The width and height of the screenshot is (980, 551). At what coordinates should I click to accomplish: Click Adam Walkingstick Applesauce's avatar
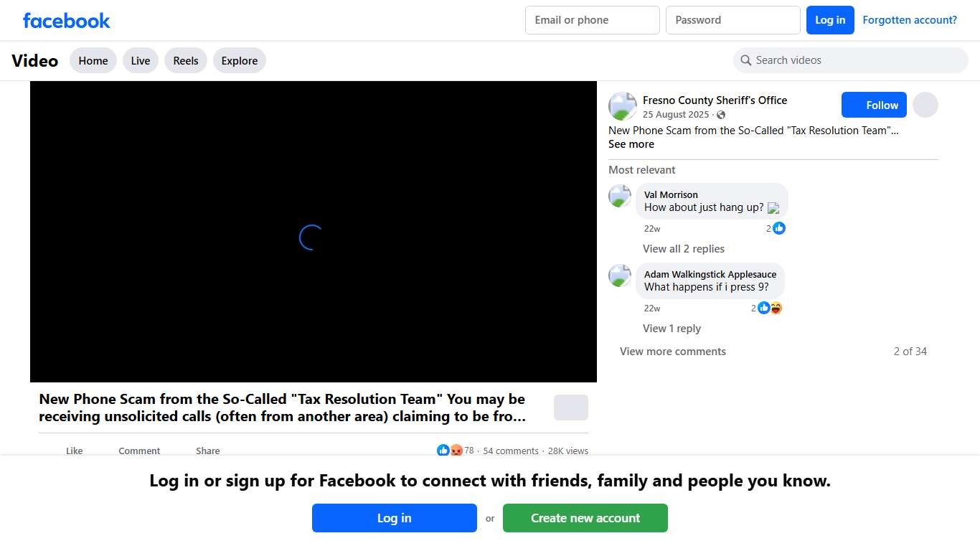(620, 275)
